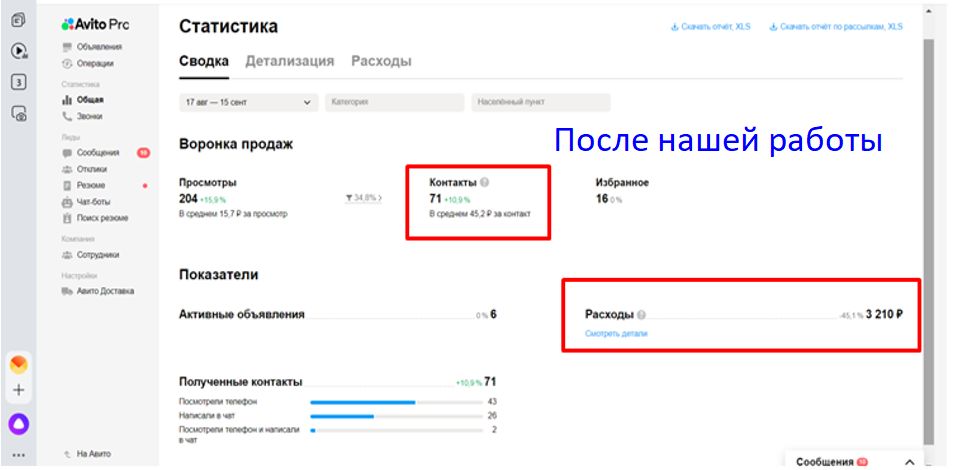
Task: Switch to the Детализация tab
Action: point(290,62)
